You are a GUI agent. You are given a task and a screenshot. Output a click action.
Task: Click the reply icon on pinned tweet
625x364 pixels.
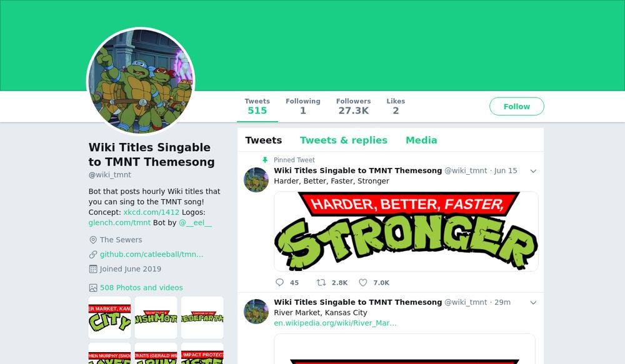tap(279, 282)
